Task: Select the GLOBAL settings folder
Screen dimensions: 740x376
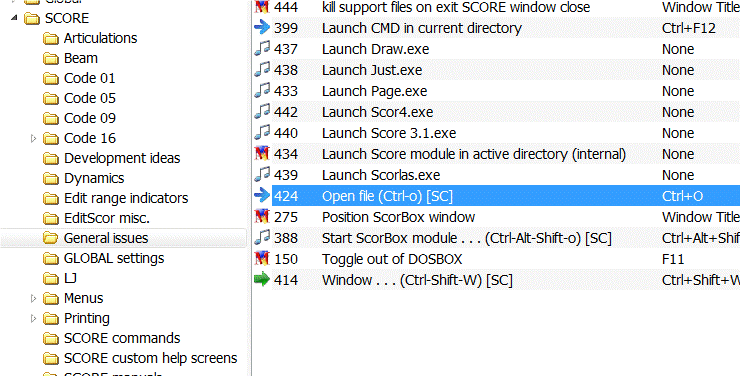Action: click(x=114, y=259)
